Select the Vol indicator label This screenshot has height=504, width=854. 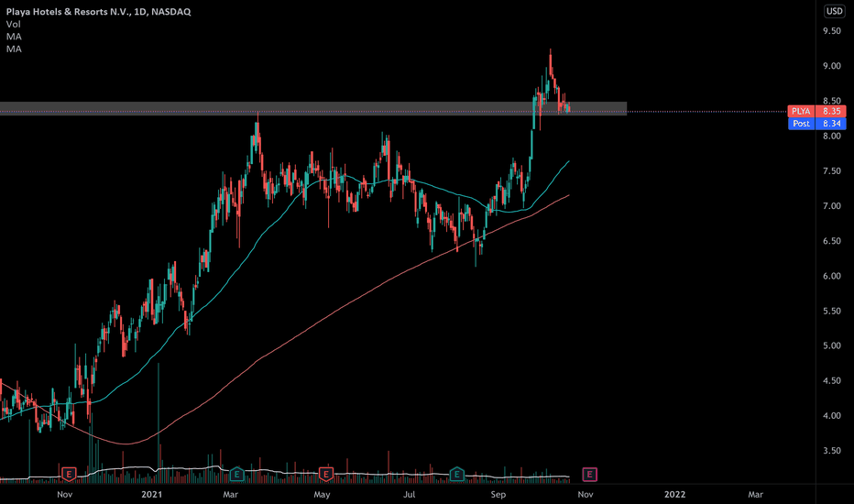point(13,24)
